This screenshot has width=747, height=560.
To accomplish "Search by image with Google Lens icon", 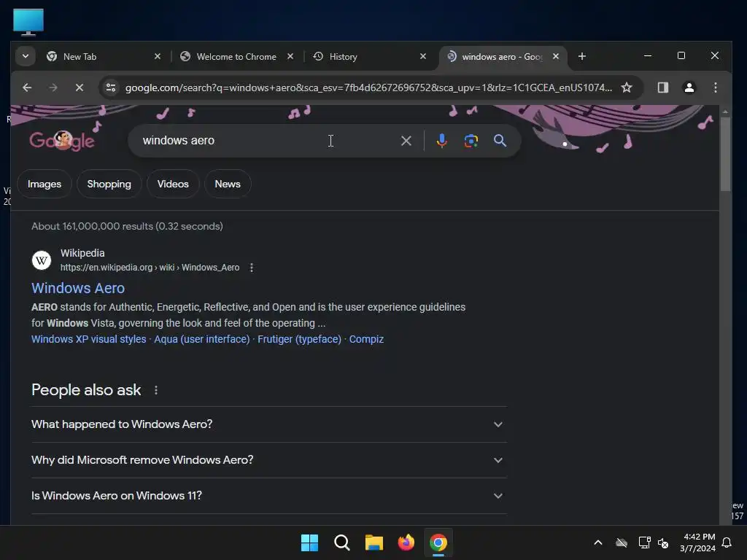I will point(471,141).
